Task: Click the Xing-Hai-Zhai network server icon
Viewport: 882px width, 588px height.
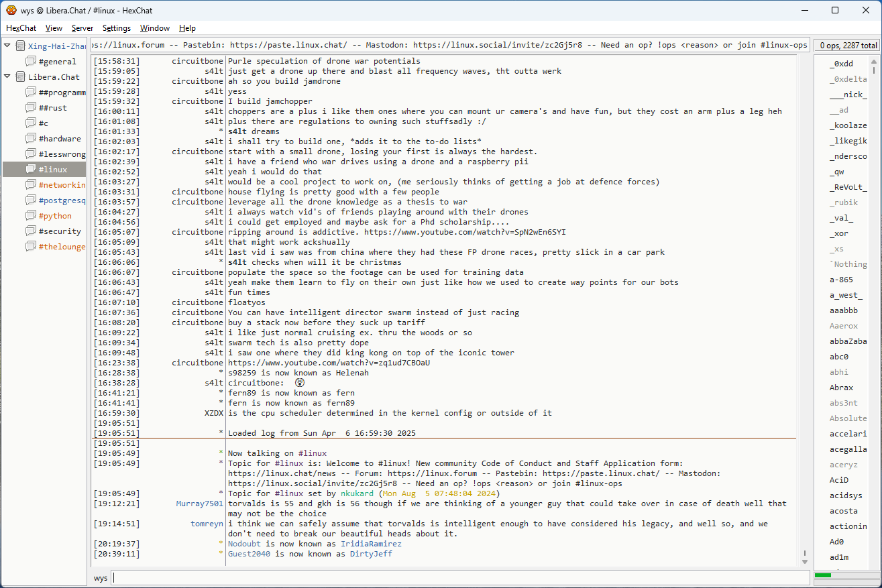Action: point(20,46)
